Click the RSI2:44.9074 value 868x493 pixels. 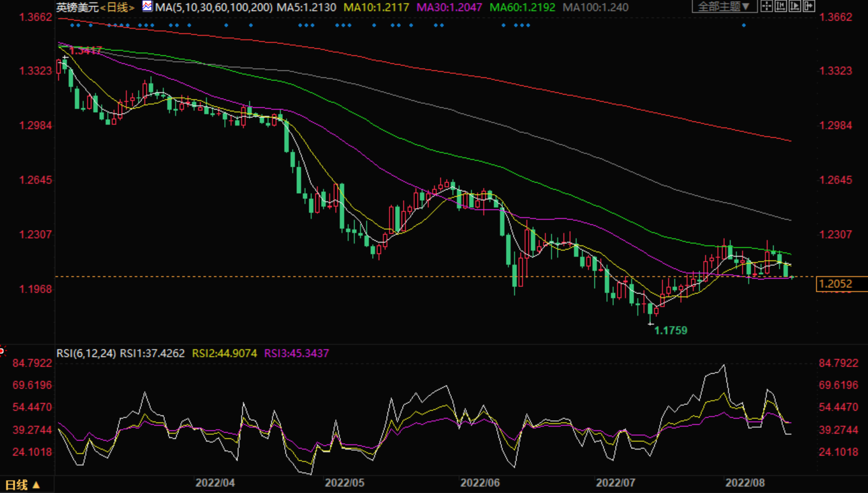click(x=224, y=353)
